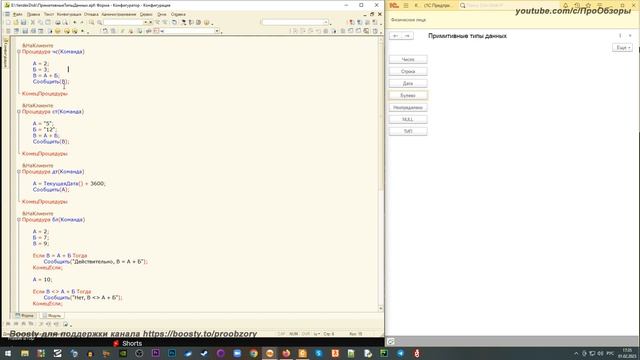This screenshot has height=360, width=640.
Task: Close the Примитивные типы данных form
Action: [x=630, y=36]
